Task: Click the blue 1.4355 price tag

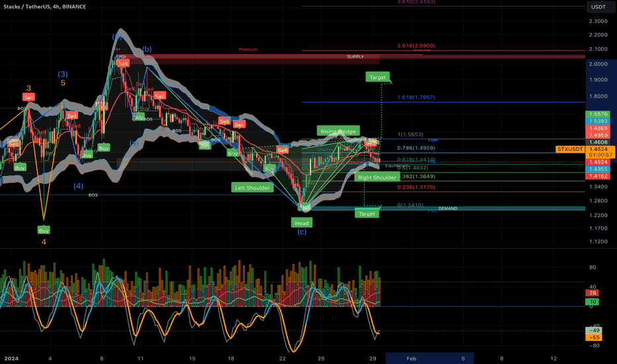Action: [598, 169]
